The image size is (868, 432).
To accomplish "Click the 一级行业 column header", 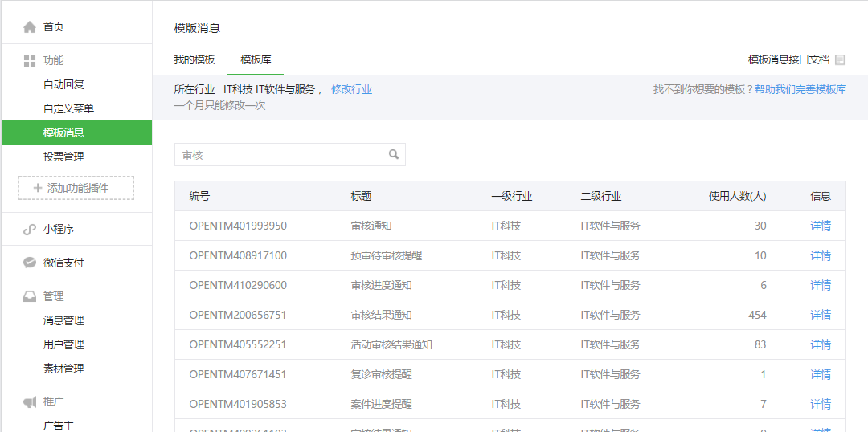I will click(x=511, y=196).
